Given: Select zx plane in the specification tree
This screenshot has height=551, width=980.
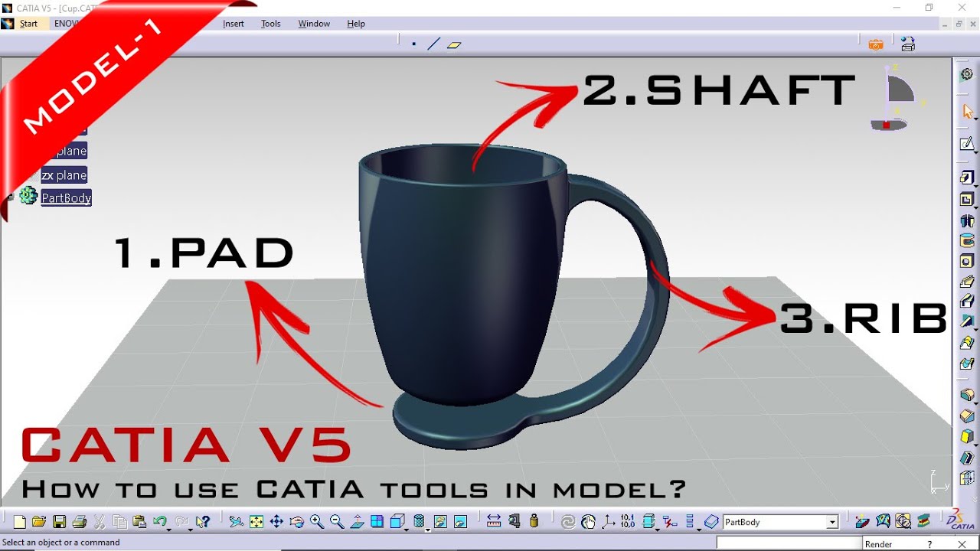Looking at the screenshot, I should [64, 175].
